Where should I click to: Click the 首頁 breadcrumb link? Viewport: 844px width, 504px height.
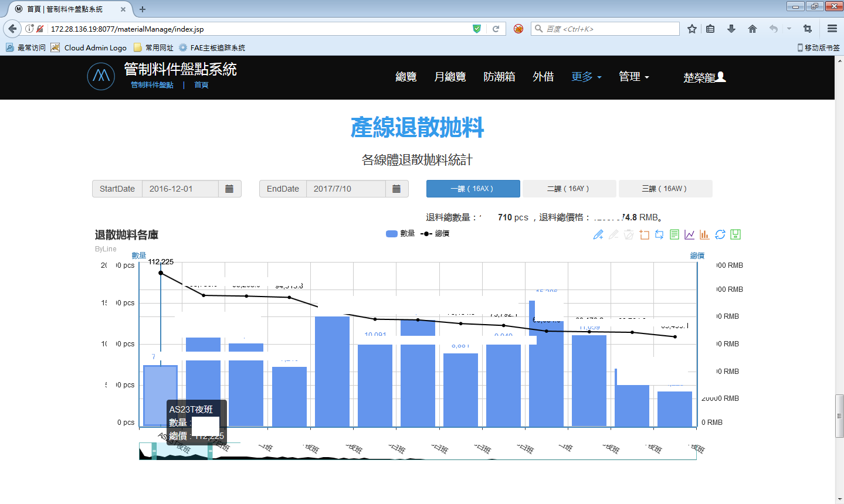point(201,85)
